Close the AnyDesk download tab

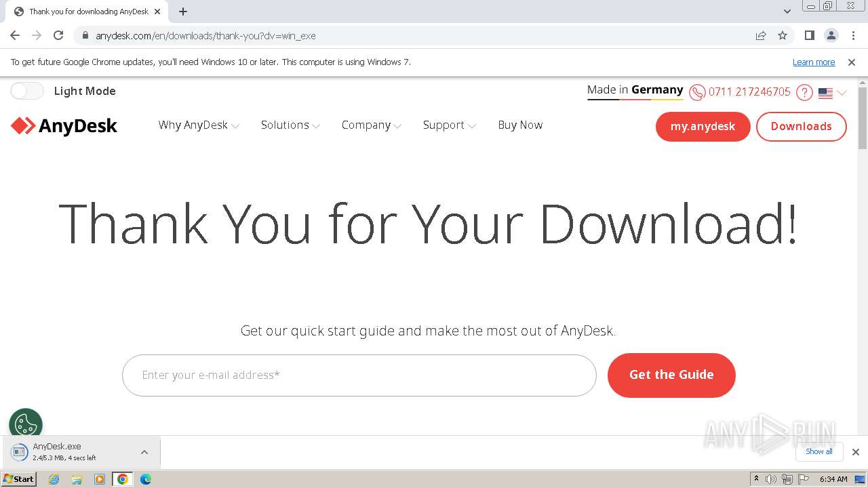coord(157,12)
